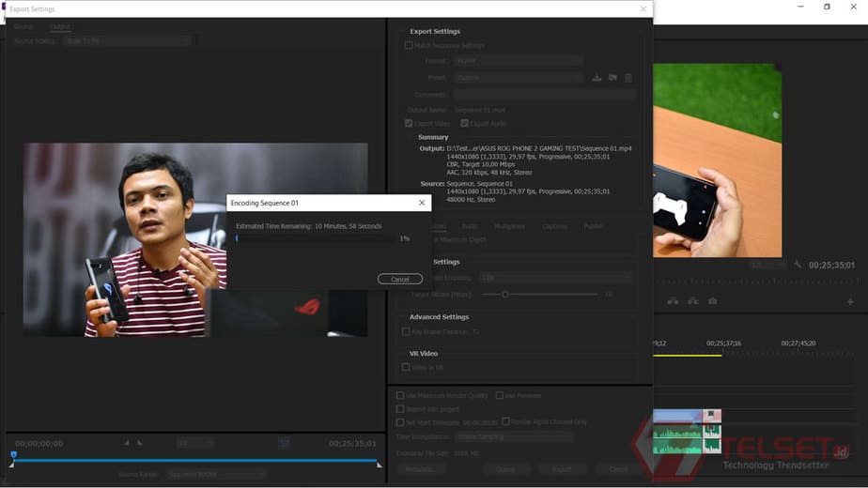The height and width of the screenshot is (488, 868).
Task: Set In point in export preview
Action: pos(127,443)
